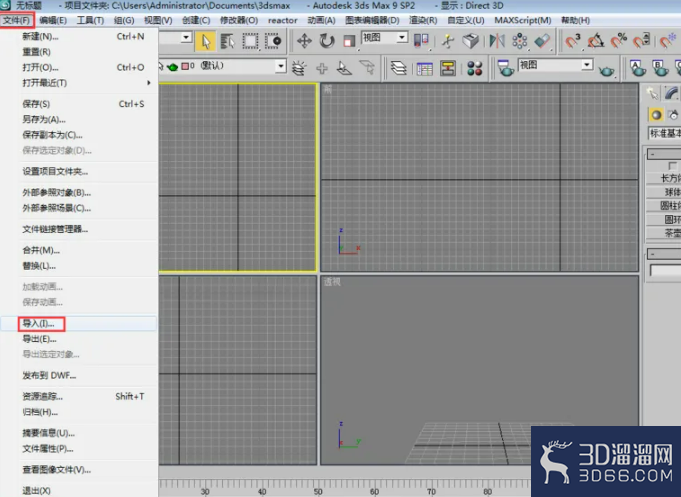Toggle Keyboard Shortcut Override icon
Viewport: 681px width, 497px height.
pos(470,41)
